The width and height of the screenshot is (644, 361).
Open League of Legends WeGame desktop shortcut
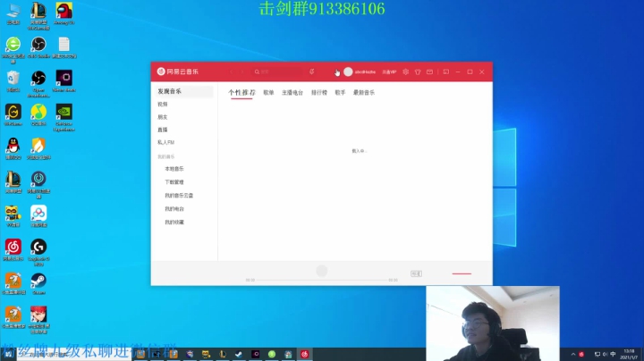pyautogui.click(x=38, y=16)
